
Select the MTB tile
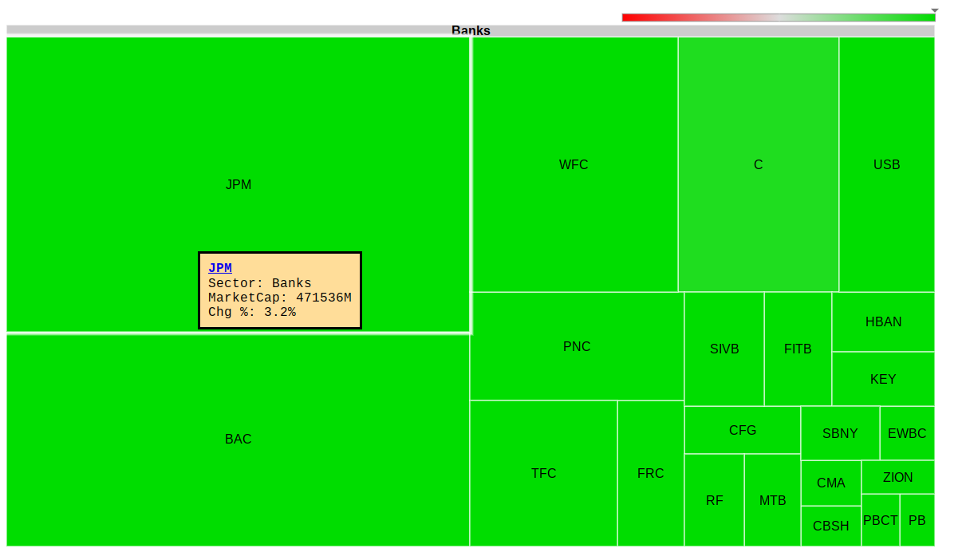[x=773, y=500]
